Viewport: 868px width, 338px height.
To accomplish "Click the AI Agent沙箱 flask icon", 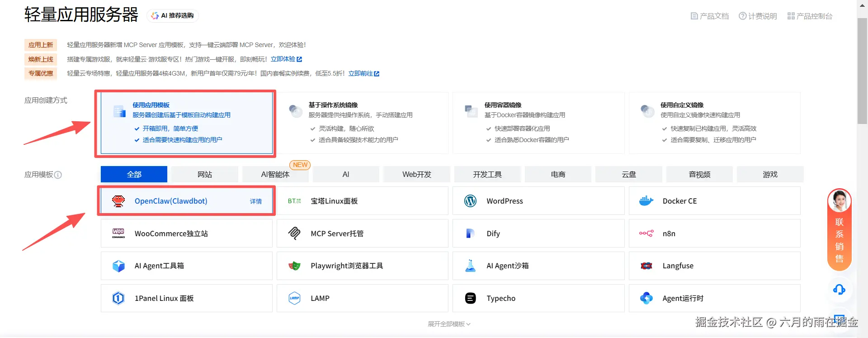I will [471, 266].
